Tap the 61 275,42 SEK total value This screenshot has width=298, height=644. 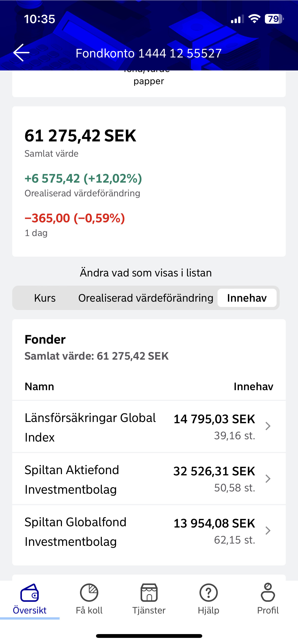tap(80, 136)
